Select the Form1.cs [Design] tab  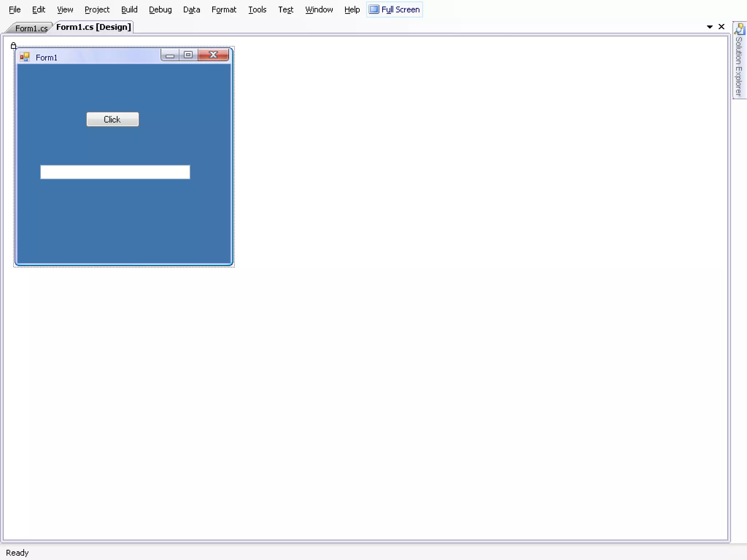(x=93, y=27)
